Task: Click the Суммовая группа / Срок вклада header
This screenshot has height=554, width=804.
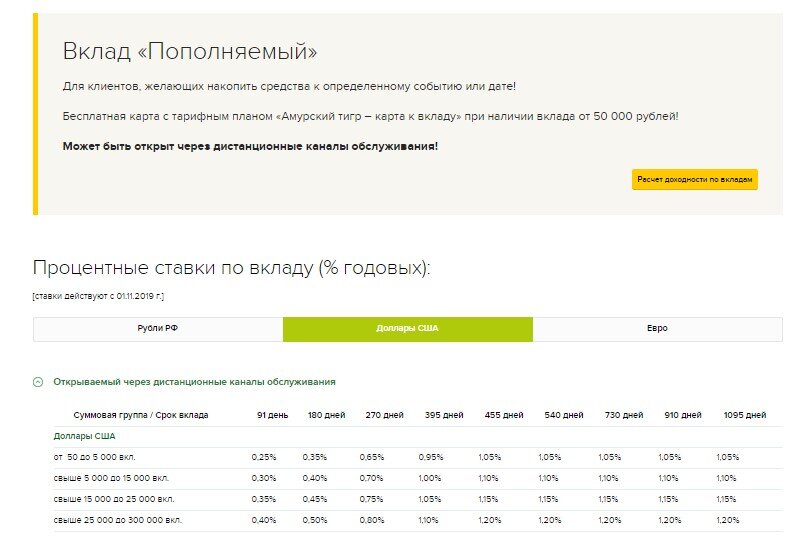Action: pos(141,415)
